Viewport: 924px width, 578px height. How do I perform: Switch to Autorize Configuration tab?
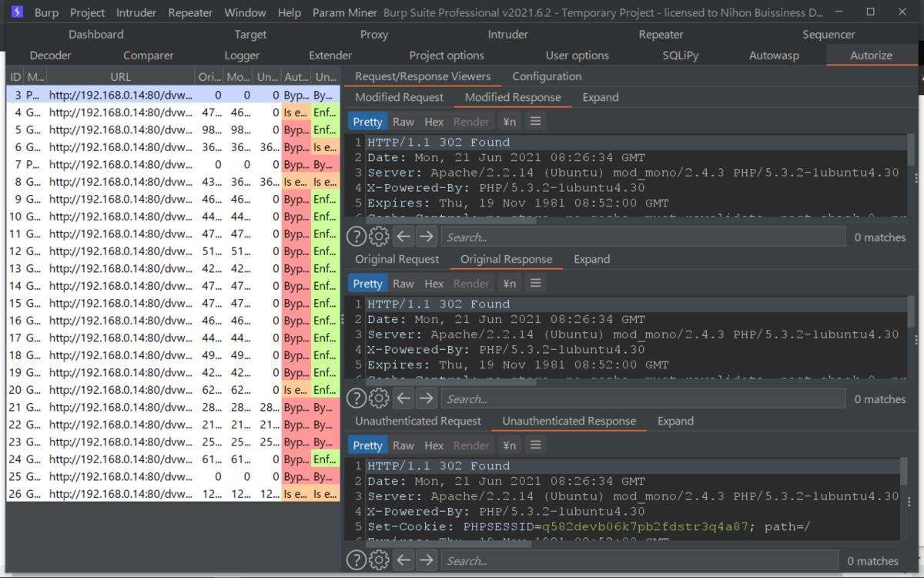pos(547,76)
